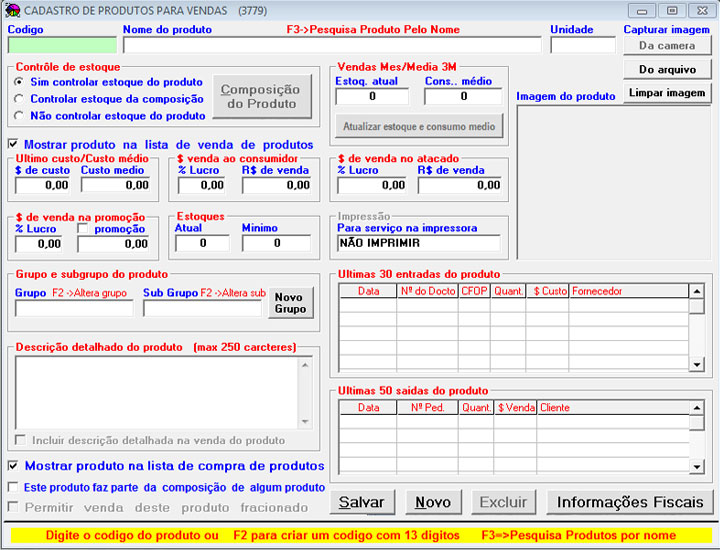Click the Excluir button

(x=503, y=502)
